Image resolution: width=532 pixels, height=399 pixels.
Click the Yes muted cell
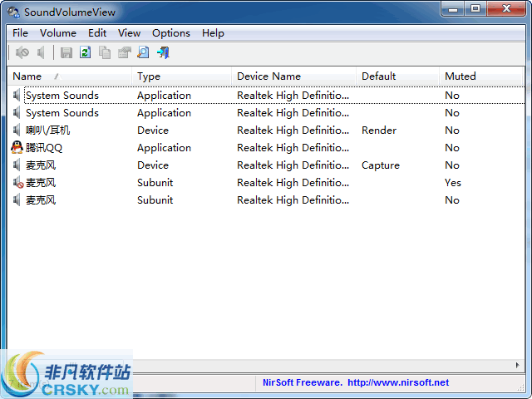click(452, 183)
